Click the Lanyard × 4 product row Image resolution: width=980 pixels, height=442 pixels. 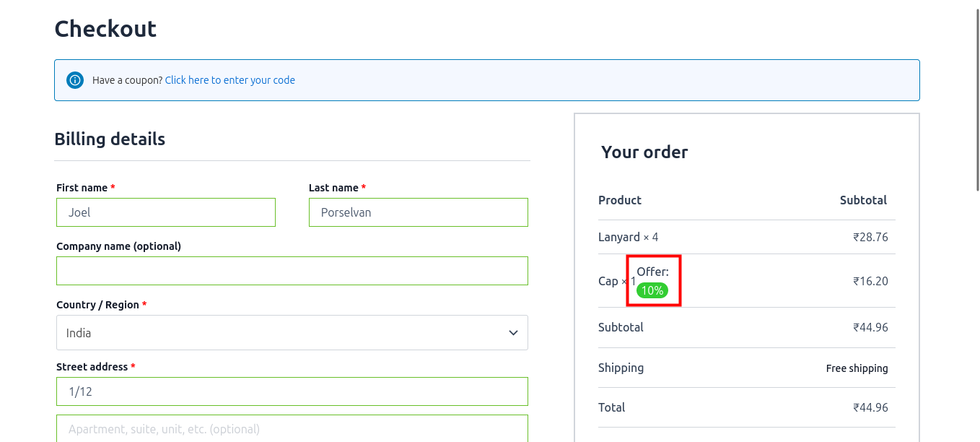point(628,237)
